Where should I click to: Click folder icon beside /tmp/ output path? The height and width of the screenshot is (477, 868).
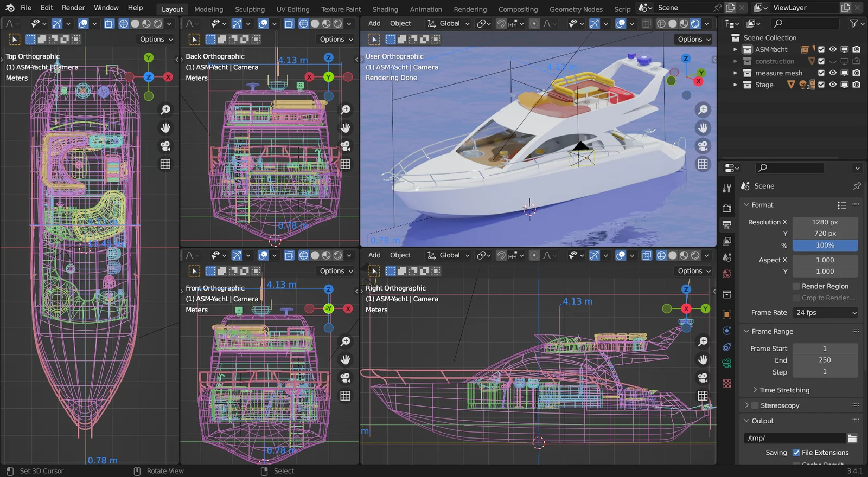tap(852, 438)
